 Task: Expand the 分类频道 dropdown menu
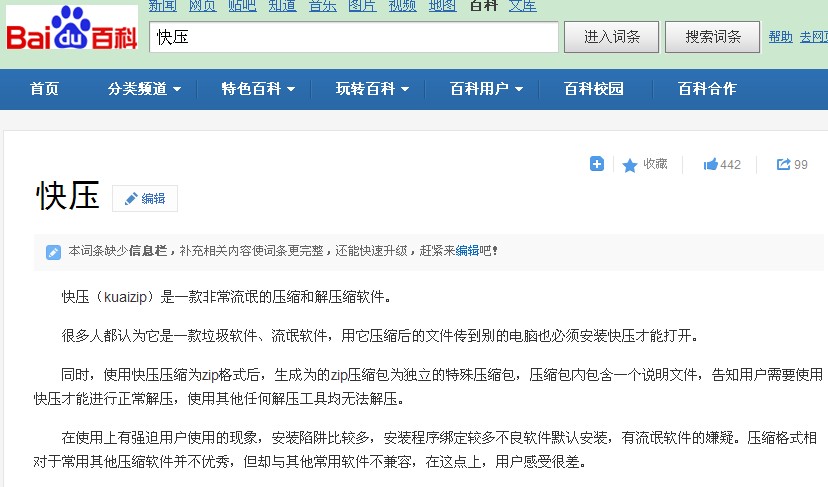click(x=144, y=89)
